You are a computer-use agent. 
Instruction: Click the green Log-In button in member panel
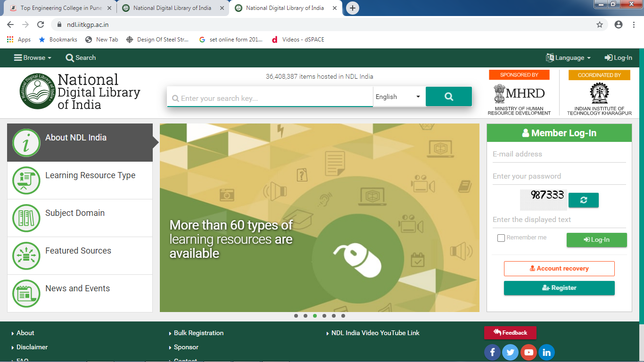tap(596, 239)
